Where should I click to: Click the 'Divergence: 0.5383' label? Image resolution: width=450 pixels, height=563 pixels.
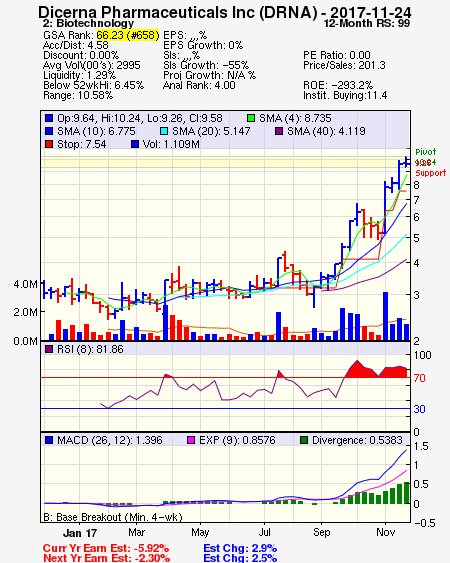(x=357, y=440)
